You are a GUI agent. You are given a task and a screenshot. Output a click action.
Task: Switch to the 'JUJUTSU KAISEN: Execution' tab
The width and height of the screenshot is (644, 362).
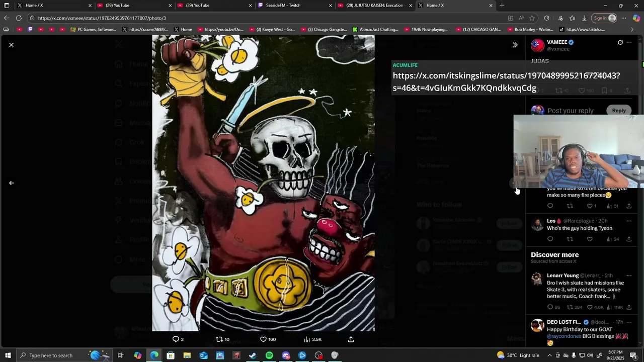[375, 5]
